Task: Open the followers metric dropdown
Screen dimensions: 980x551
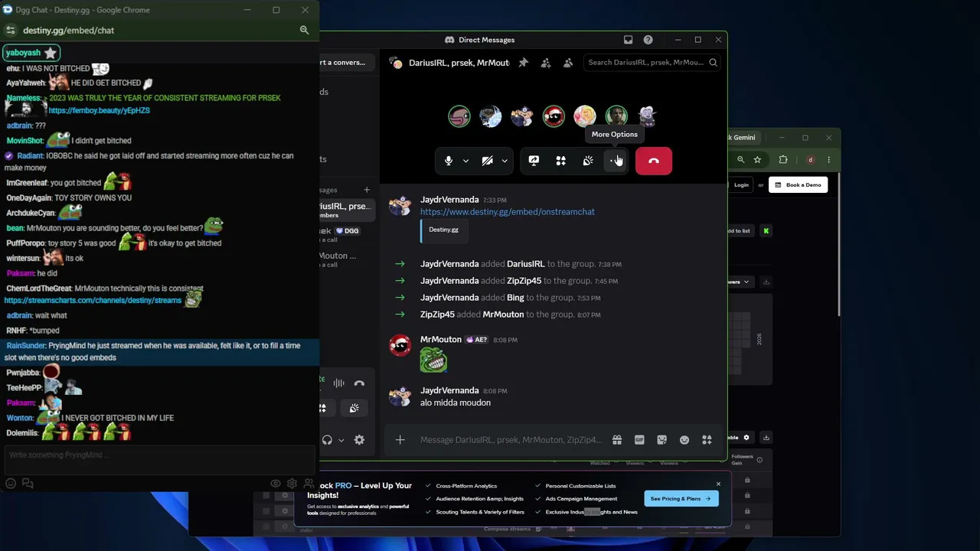Action: [x=740, y=282]
